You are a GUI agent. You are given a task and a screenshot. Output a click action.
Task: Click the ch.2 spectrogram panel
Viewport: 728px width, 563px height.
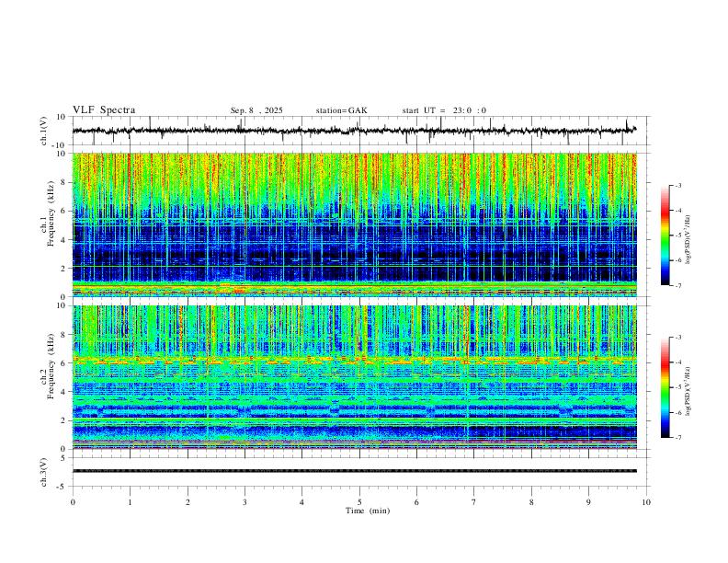point(354,377)
